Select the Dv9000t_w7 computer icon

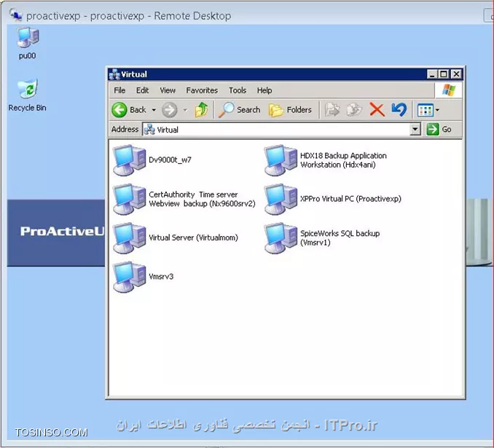pos(129,160)
